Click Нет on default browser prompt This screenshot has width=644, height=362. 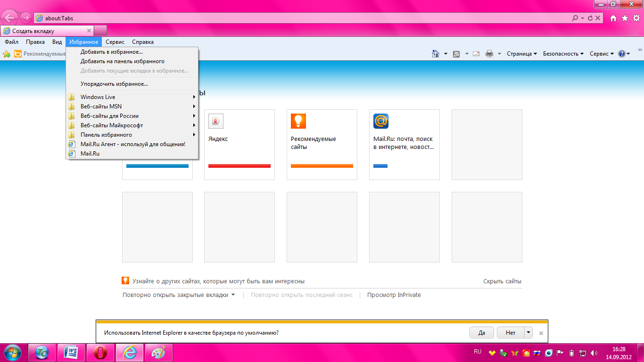click(511, 333)
